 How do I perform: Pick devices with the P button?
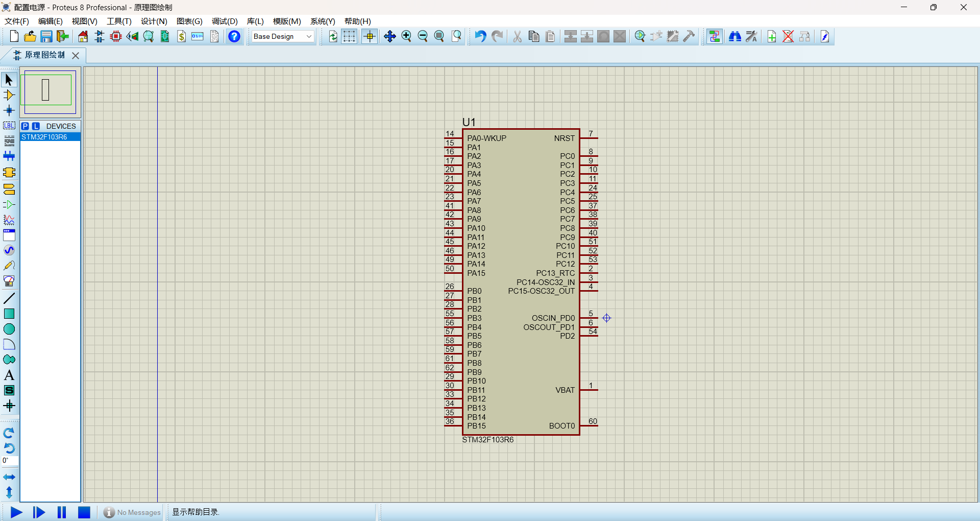coord(25,126)
